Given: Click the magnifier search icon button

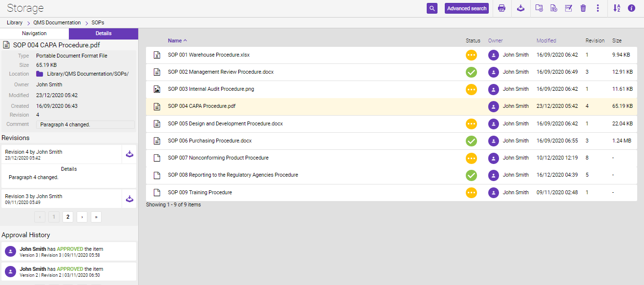Looking at the screenshot, I should click(432, 8).
